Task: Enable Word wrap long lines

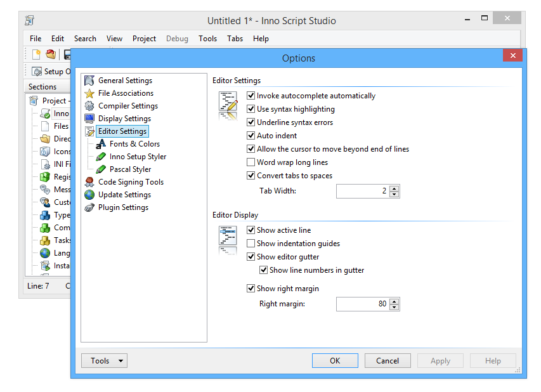Action: [251, 162]
